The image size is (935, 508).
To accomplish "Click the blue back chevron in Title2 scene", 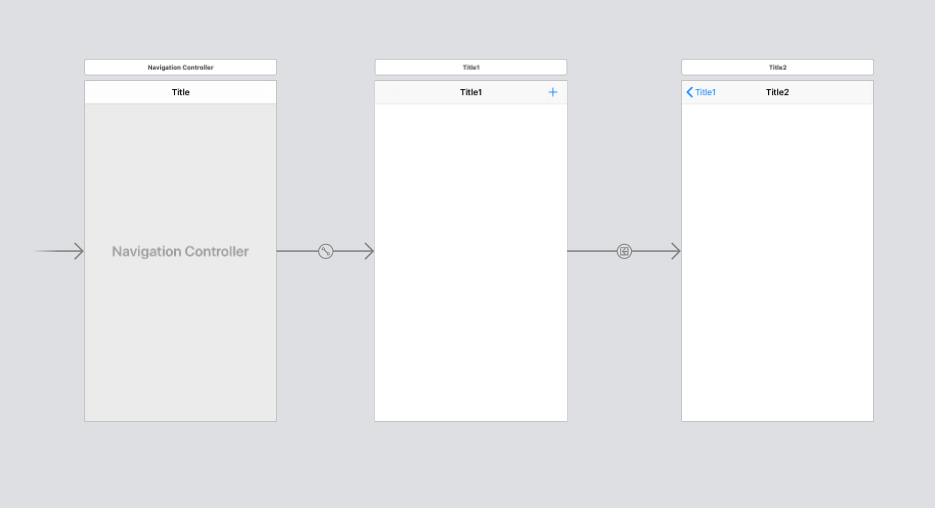I will pos(689,92).
